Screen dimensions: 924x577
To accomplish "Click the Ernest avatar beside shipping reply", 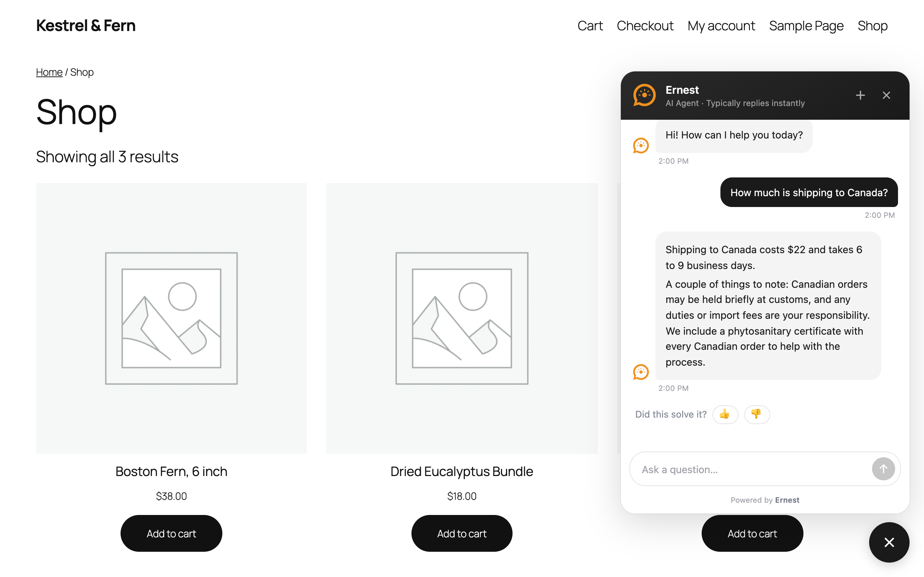I will tap(641, 372).
